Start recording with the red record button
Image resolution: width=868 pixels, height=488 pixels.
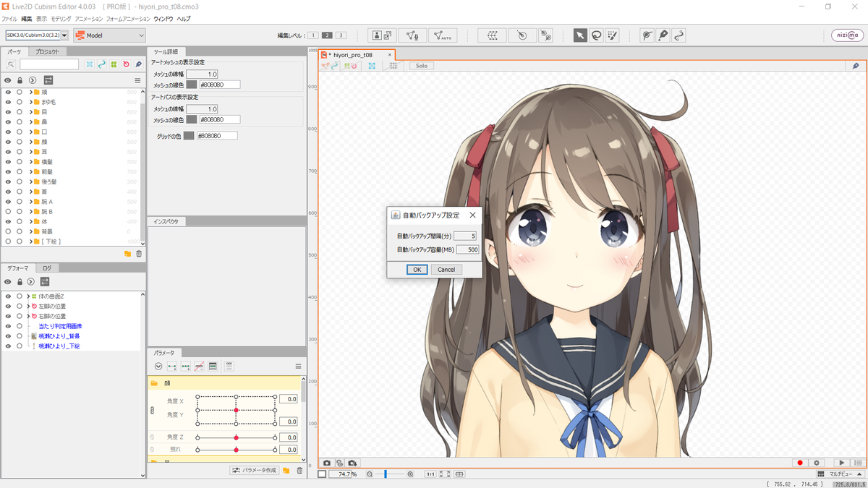[x=800, y=463]
